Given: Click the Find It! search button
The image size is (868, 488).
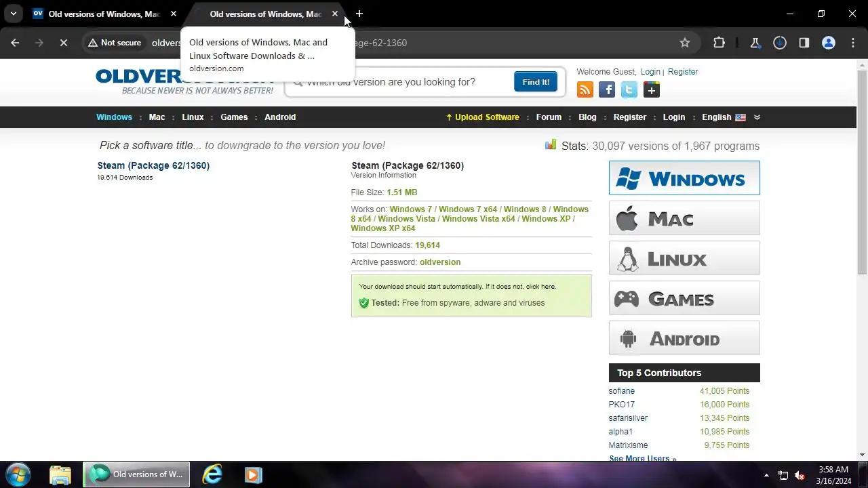Looking at the screenshot, I should [536, 82].
